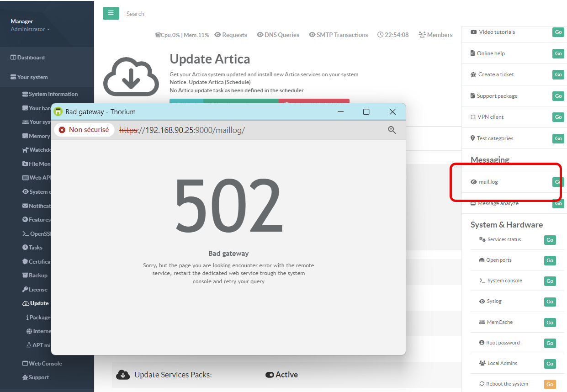
Task: Click Go next to Create a ticket
Action: coord(558,74)
